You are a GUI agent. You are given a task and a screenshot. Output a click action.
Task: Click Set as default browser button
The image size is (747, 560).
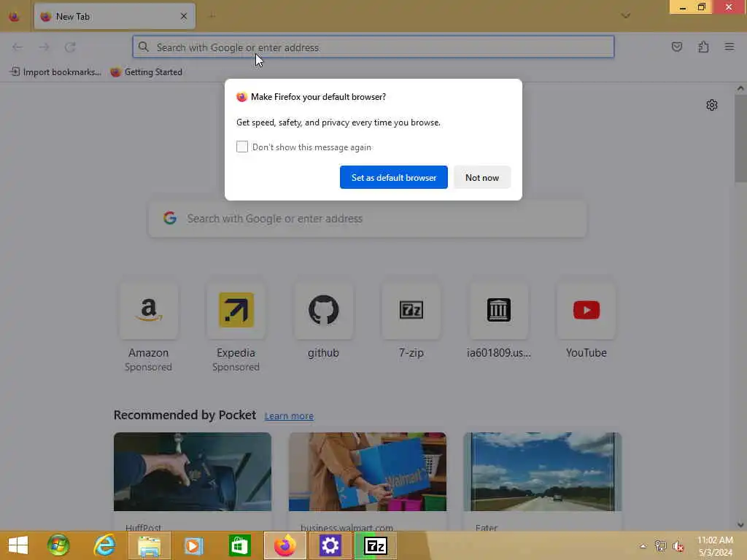pyautogui.click(x=393, y=177)
